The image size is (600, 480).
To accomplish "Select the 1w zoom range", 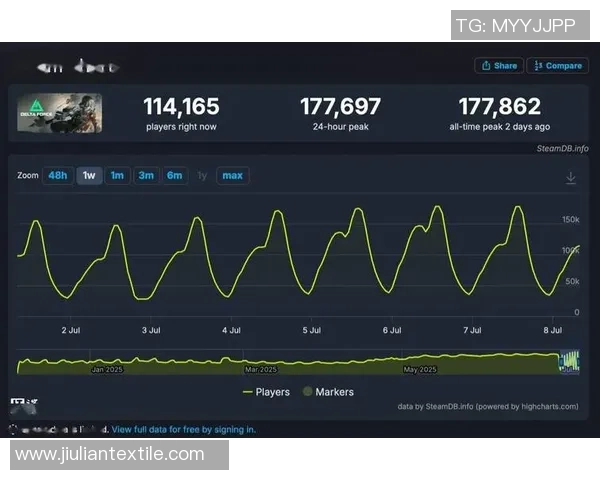I will point(89,176).
